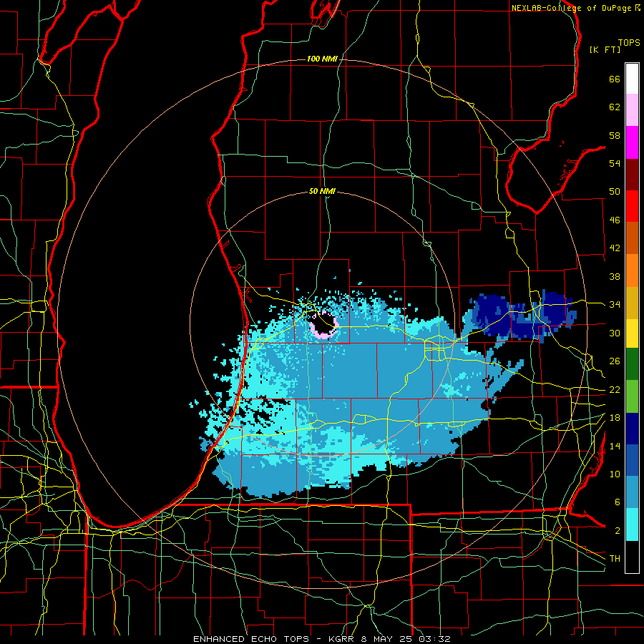Click the pink-ringed radar site cone of silence
Viewport: 644px width, 644px height.
click(x=324, y=324)
